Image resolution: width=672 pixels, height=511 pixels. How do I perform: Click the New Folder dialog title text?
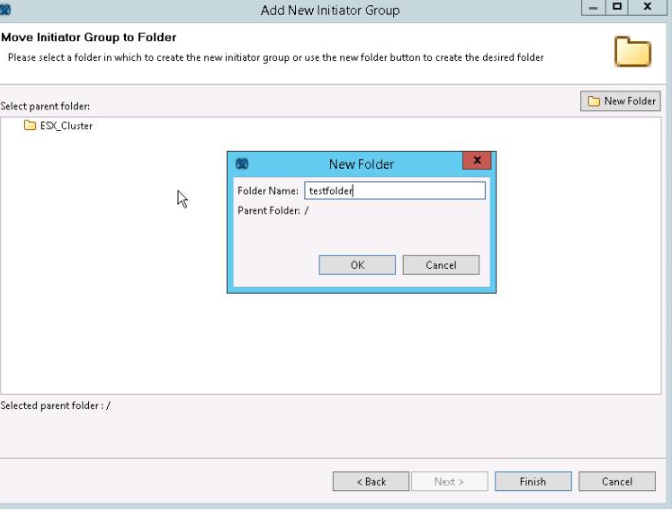(x=361, y=164)
